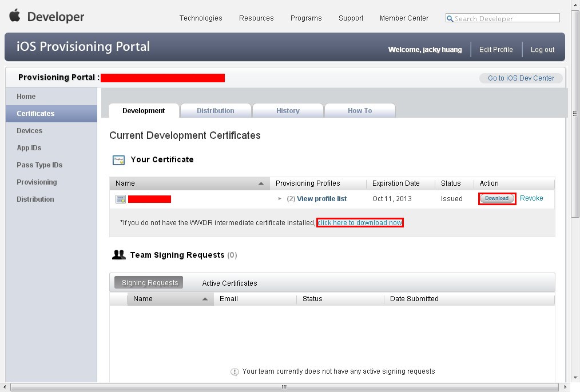Click Edit Profile link
Image resolution: width=580 pixels, height=392 pixels.
coord(496,50)
